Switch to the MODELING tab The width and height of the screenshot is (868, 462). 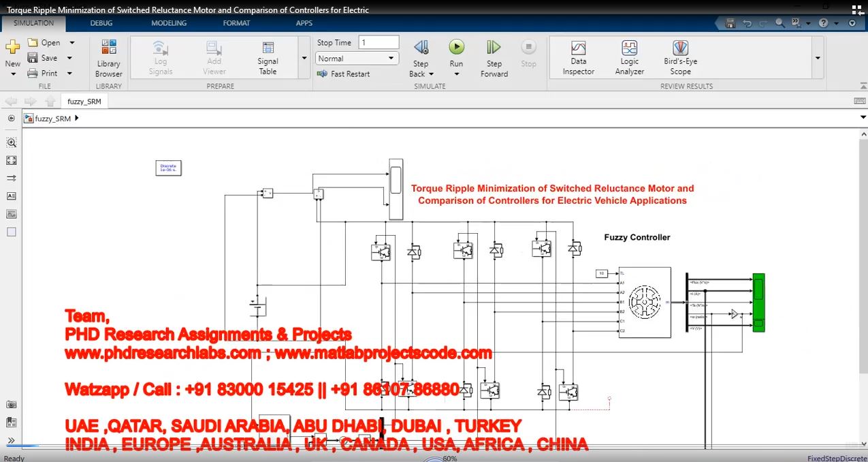coord(169,23)
